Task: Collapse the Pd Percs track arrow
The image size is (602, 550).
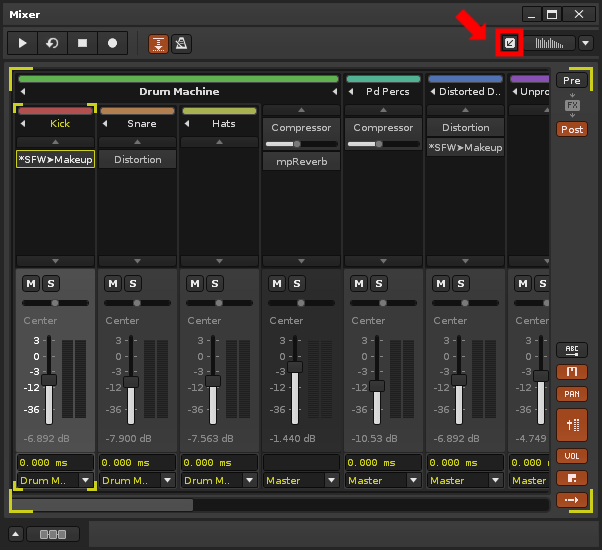Action: (351, 92)
